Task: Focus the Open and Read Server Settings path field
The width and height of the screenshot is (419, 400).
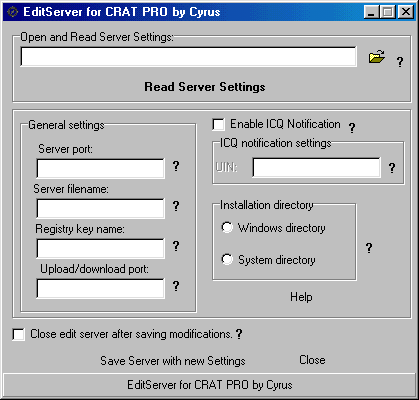Action: (188, 57)
